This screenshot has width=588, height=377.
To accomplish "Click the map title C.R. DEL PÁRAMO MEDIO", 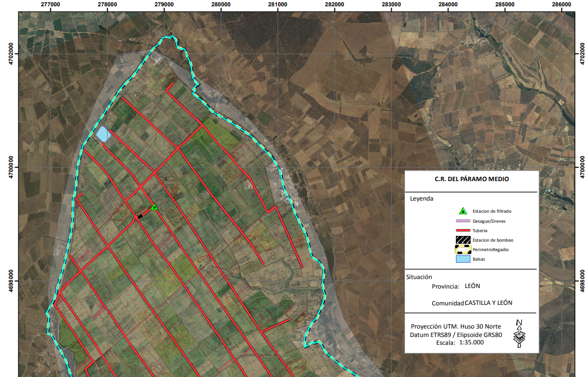I will (x=471, y=178).
